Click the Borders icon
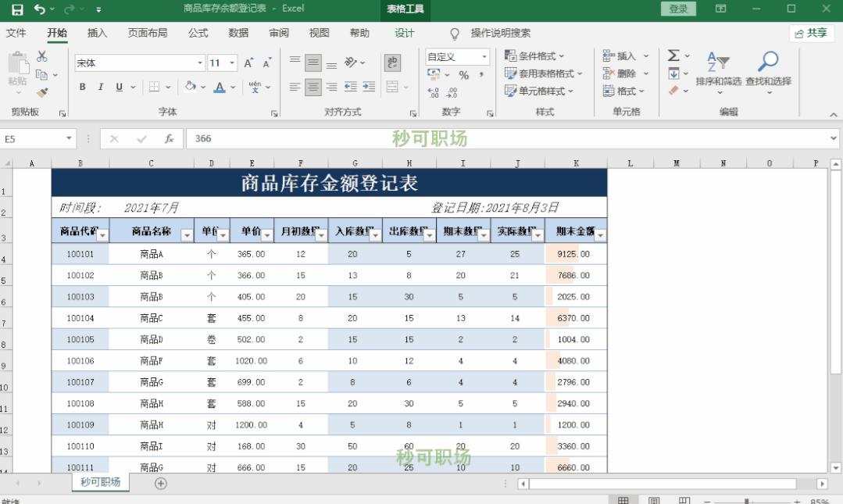The width and height of the screenshot is (843, 504). click(x=154, y=87)
